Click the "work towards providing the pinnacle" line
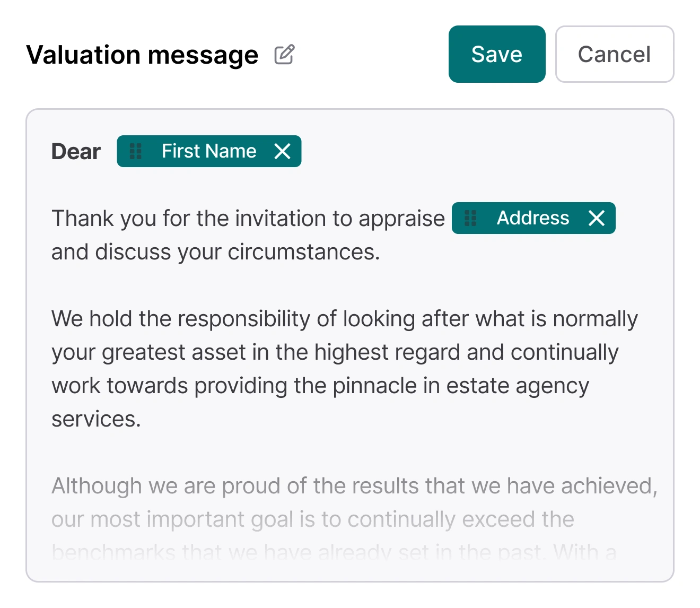 coord(320,386)
